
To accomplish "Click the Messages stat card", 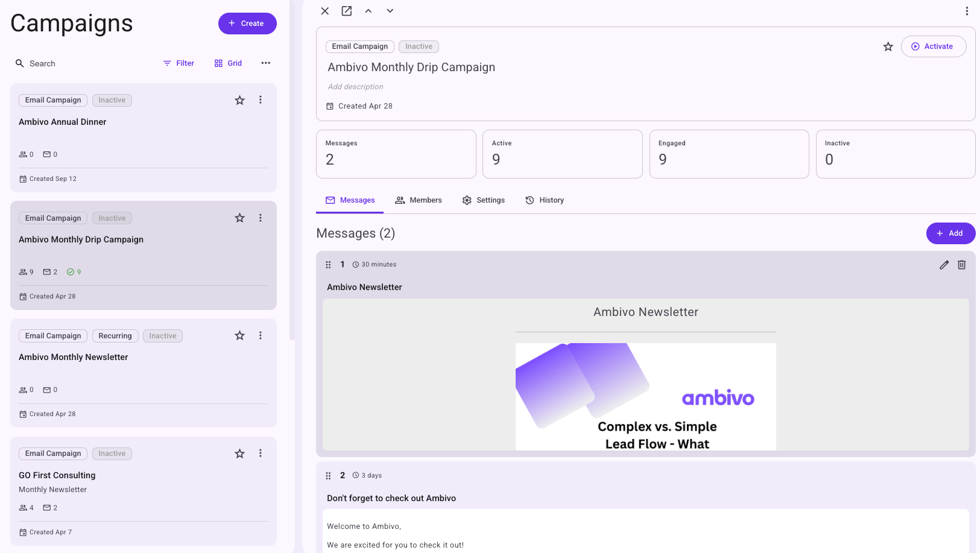I will pyautogui.click(x=396, y=154).
